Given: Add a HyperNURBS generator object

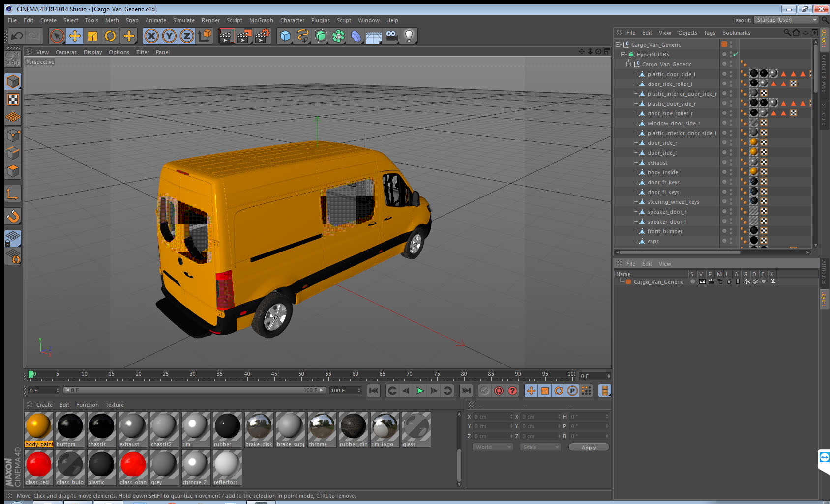Looking at the screenshot, I should pyautogui.click(x=321, y=36).
